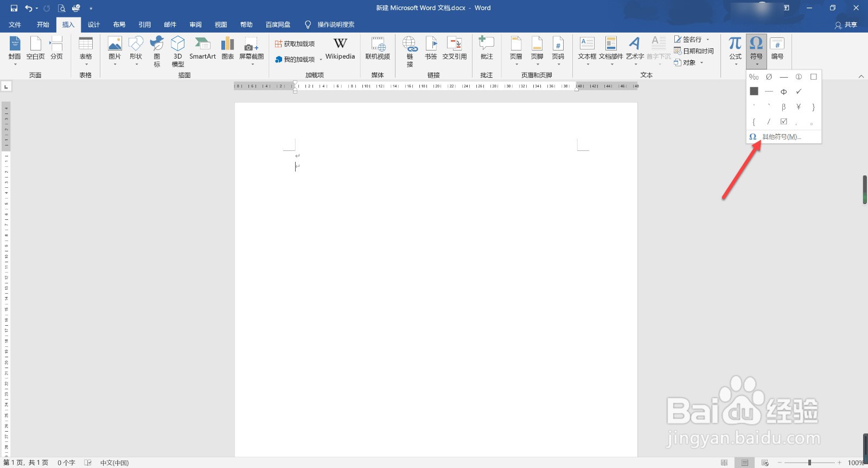Add a comment with 批注
Viewport: 868px width, 468px height.
[x=487, y=48]
